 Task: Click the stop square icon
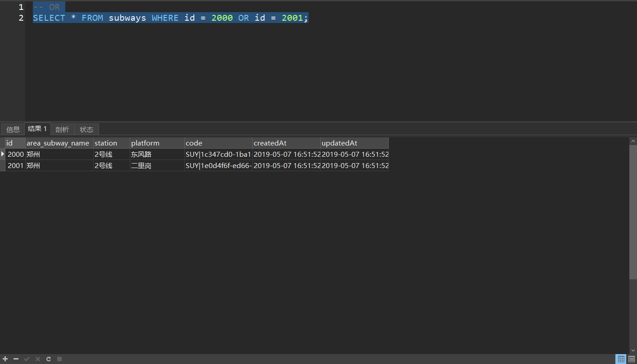(59, 359)
